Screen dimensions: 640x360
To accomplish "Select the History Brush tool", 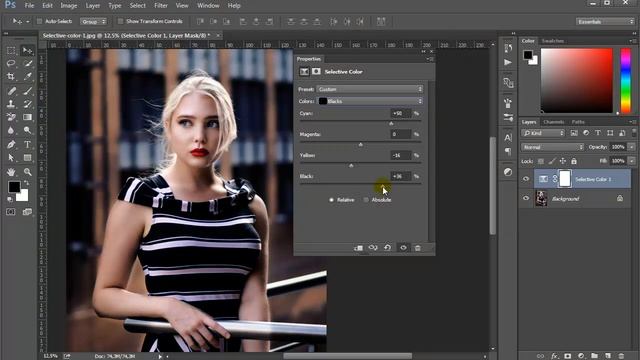I will (27, 104).
